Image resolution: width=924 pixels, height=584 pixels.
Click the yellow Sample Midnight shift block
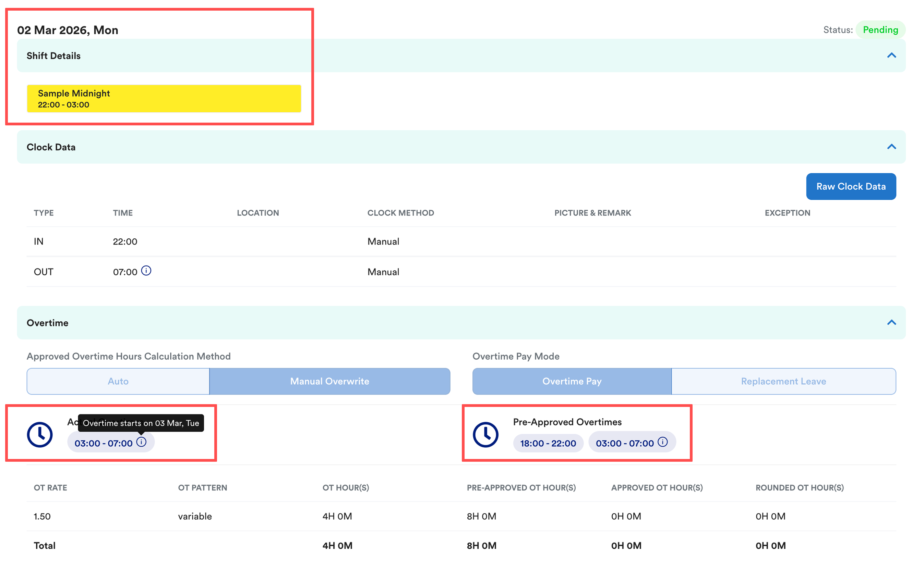point(164,99)
